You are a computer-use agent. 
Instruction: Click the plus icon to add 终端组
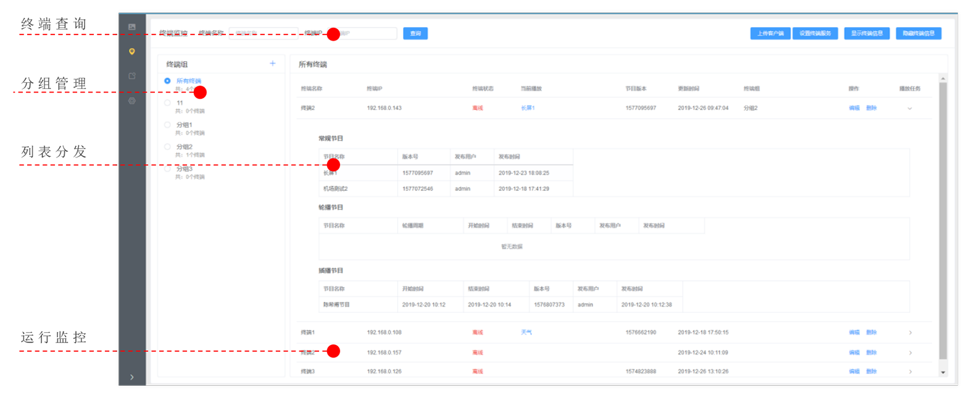click(x=272, y=64)
